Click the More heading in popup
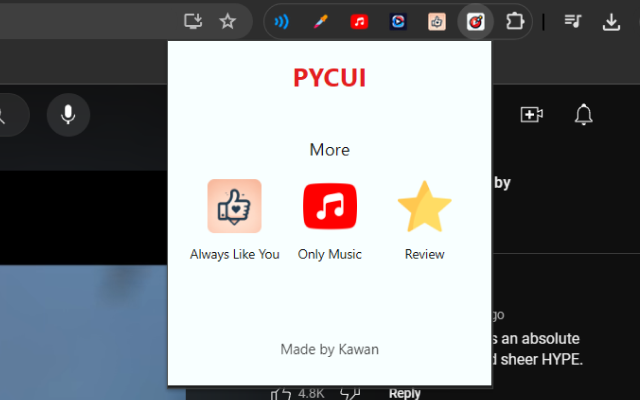This screenshot has height=400, width=640. tap(329, 150)
